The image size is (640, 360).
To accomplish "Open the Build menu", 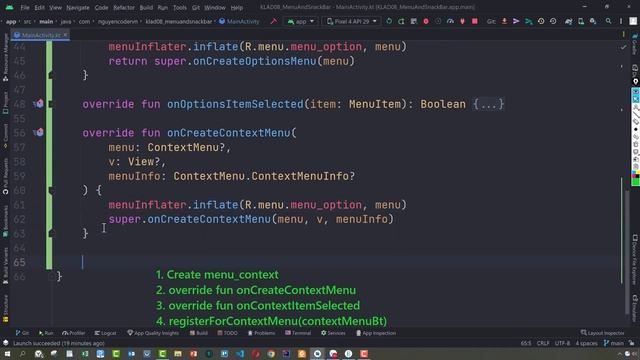I will (146, 7).
